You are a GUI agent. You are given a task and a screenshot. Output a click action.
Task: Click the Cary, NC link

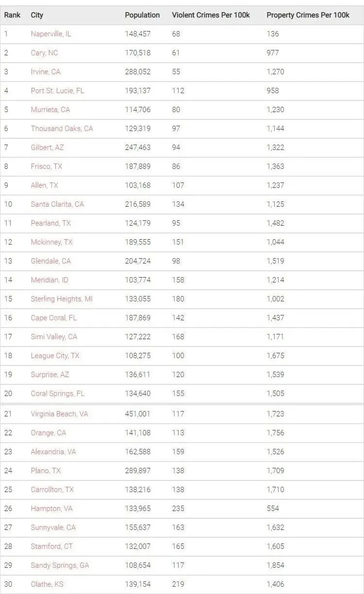(x=44, y=53)
